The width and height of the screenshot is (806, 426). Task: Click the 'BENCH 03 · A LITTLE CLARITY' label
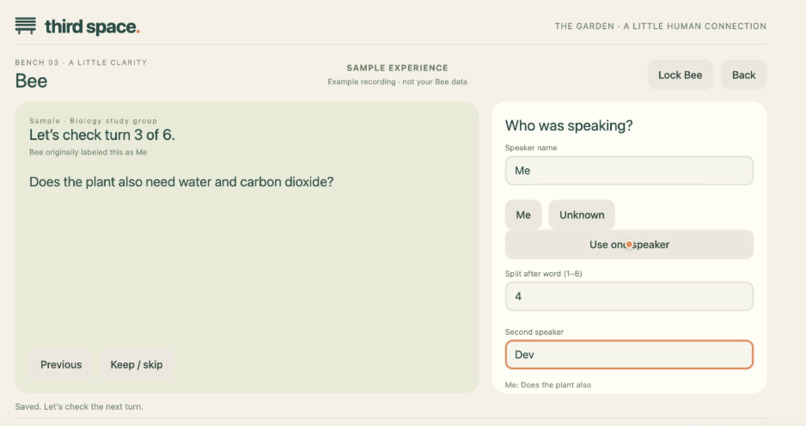pyautogui.click(x=81, y=62)
